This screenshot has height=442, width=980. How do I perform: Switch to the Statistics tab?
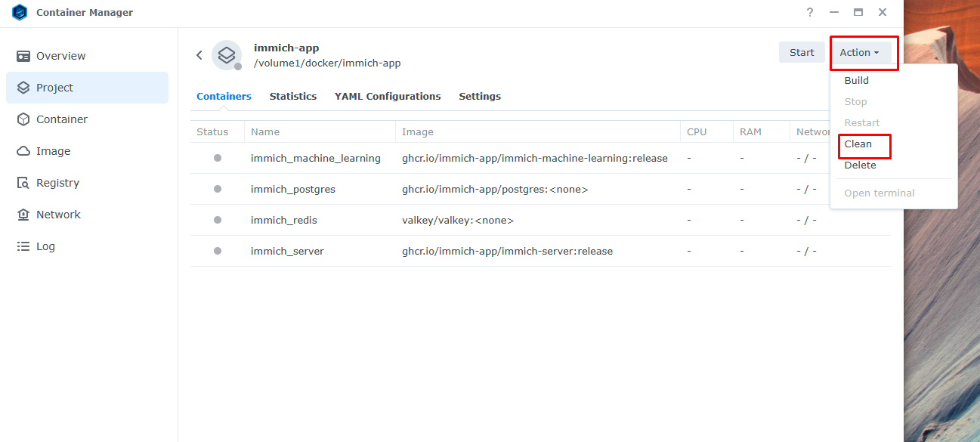[x=293, y=97]
